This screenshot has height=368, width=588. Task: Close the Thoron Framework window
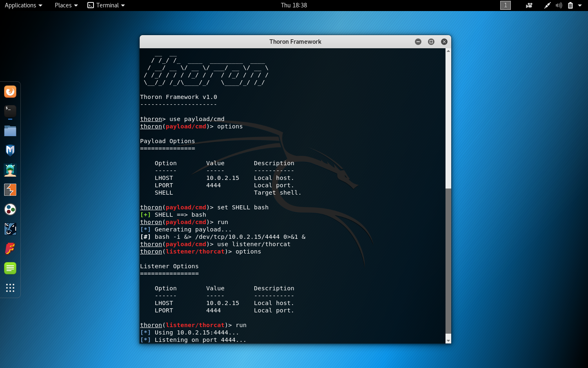click(444, 42)
